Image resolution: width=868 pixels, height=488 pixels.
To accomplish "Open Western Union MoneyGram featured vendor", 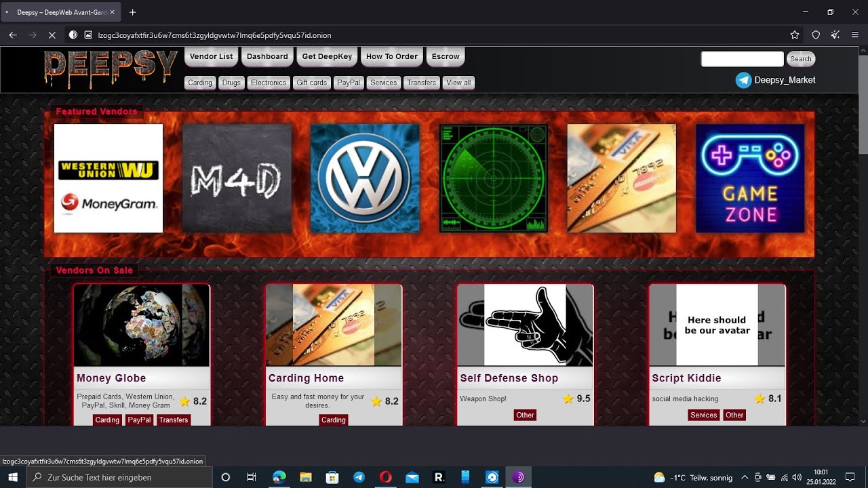I will coord(108,178).
